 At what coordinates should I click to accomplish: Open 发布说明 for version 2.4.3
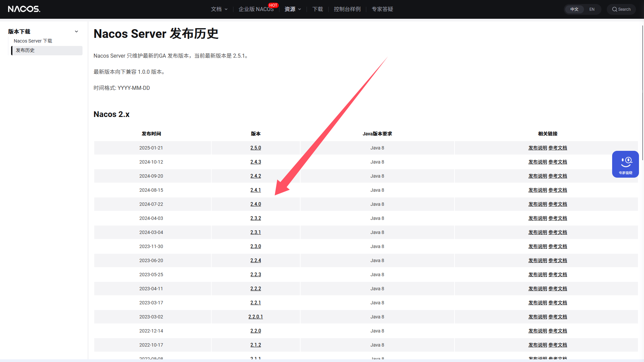(537, 162)
